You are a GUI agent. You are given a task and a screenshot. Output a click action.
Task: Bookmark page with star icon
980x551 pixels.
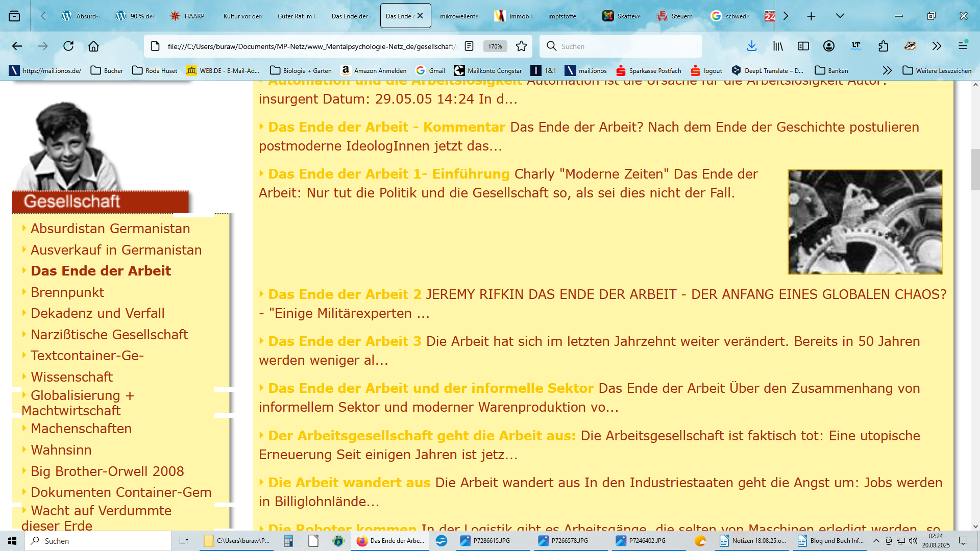[x=521, y=46]
